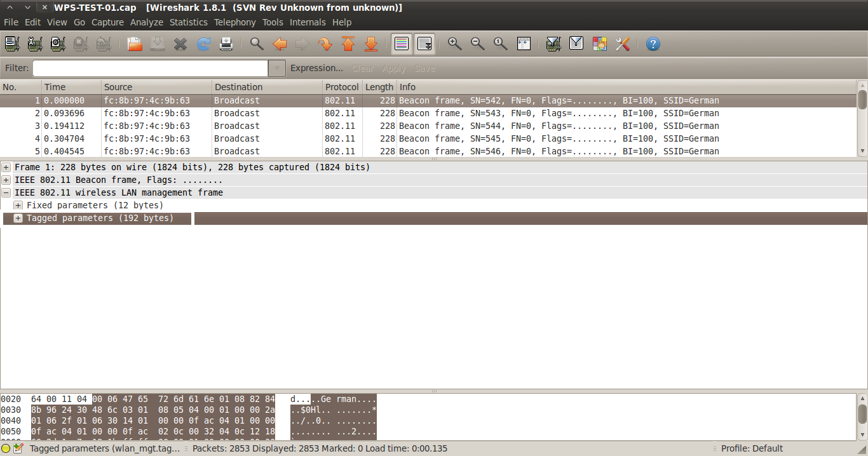Find a packet magnifier icon
The image size is (868, 456).
(x=257, y=44)
